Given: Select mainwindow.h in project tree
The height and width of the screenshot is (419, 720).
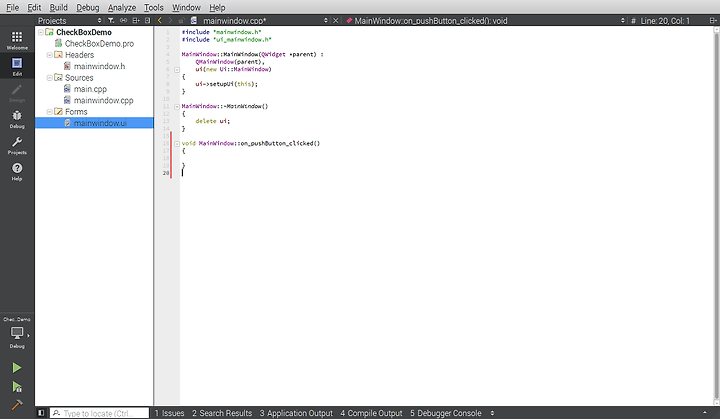Looking at the screenshot, I should pyautogui.click(x=99, y=66).
